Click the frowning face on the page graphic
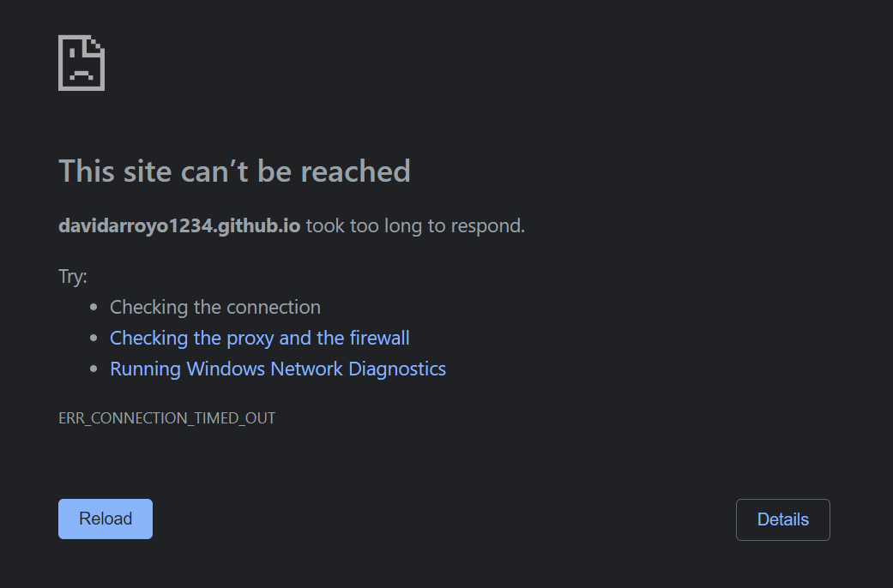Viewport: 893px width, 588px height. pyautogui.click(x=81, y=73)
